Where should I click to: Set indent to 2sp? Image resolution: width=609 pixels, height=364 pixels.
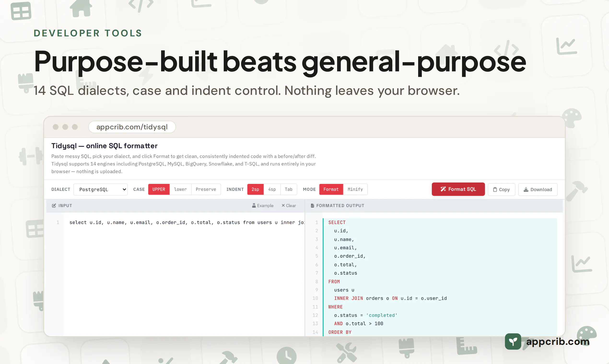(x=255, y=189)
